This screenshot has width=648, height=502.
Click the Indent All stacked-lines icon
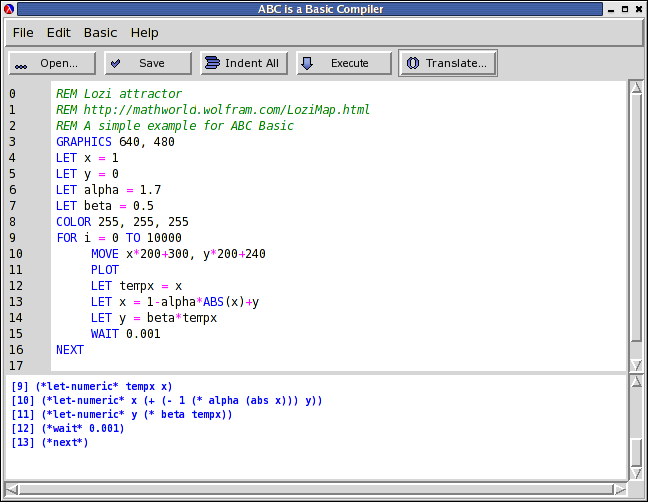pyautogui.click(x=211, y=63)
